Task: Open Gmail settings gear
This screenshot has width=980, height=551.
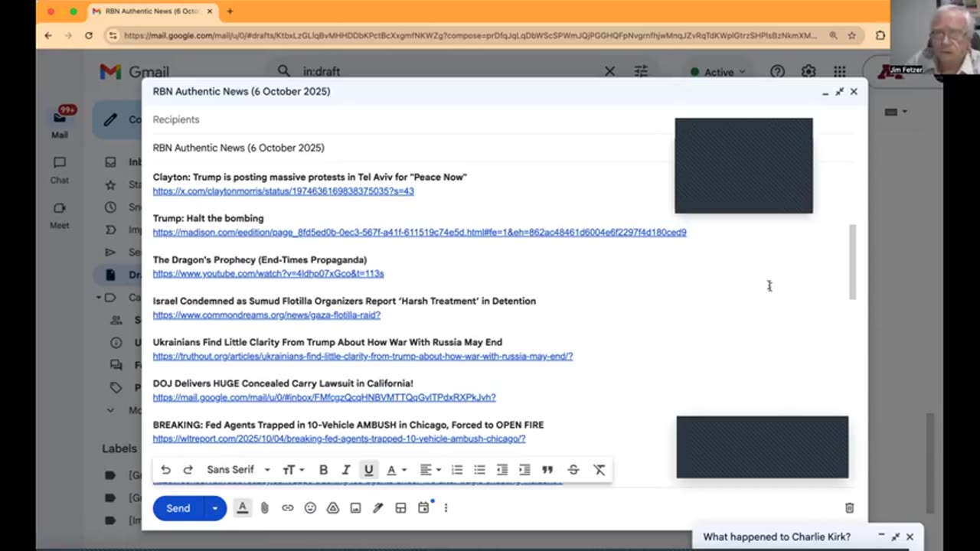Action: click(x=808, y=71)
